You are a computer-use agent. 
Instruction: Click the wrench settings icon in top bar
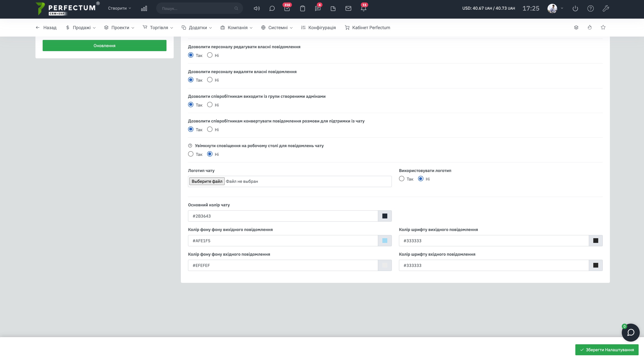[x=605, y=9]
